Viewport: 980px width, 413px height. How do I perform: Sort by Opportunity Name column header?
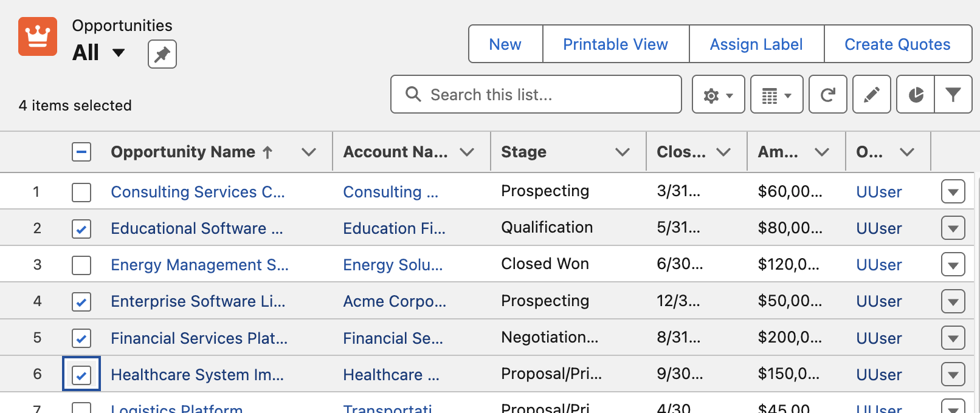pyautogui.click(x=183, y=152)
